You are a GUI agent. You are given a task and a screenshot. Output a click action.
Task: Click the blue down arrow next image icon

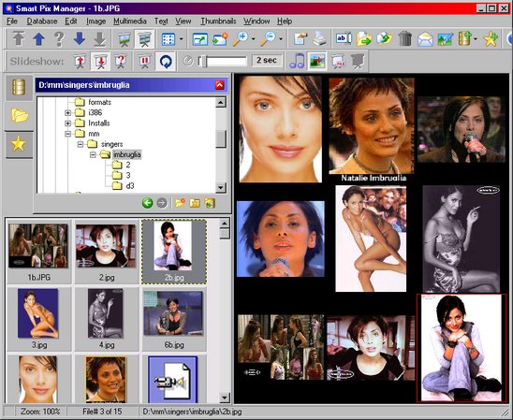[79, 39]
